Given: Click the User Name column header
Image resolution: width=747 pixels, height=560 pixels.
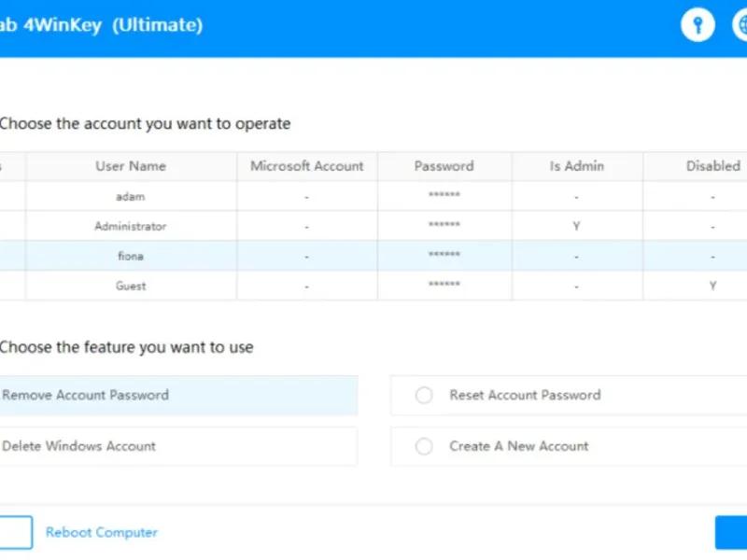Looking at the screenshot, I should point(131,166).
